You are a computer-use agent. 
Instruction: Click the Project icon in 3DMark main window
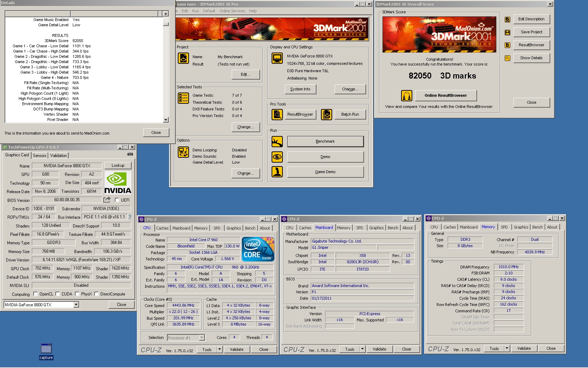pyautogui.click(x=183, y=58)
